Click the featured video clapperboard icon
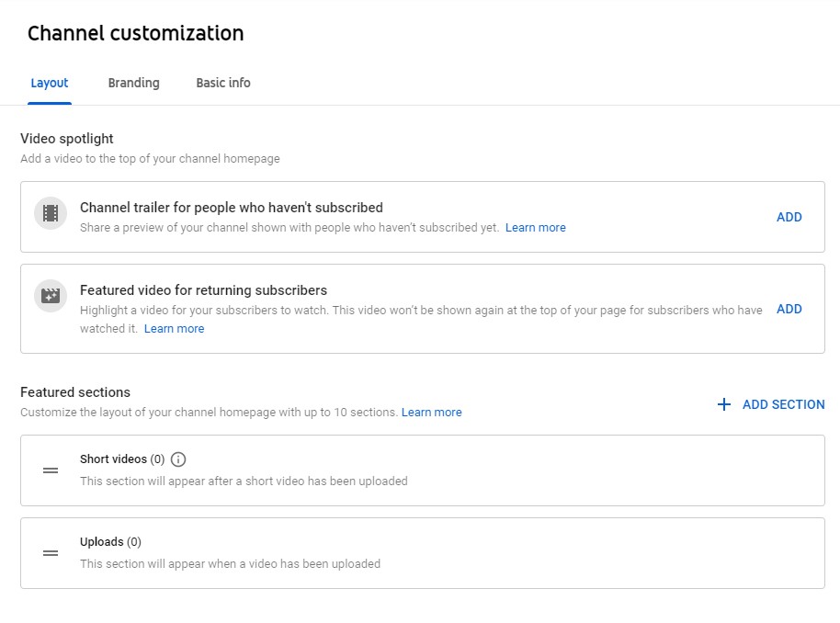The height and width of the screenshot is (623, 840). pyautogui.click(x=51, y=296)
